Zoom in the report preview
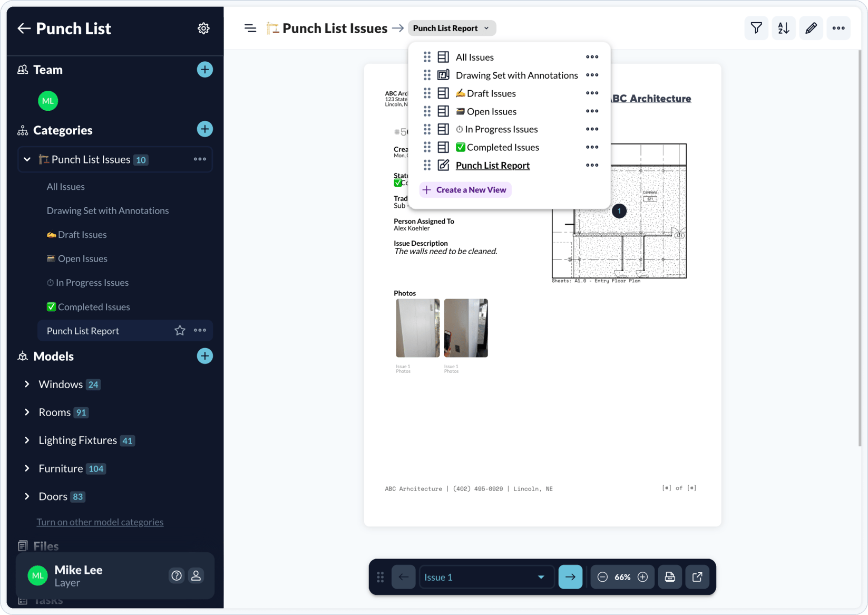Viewport: 868px width, 615px height. coord(642,577)
